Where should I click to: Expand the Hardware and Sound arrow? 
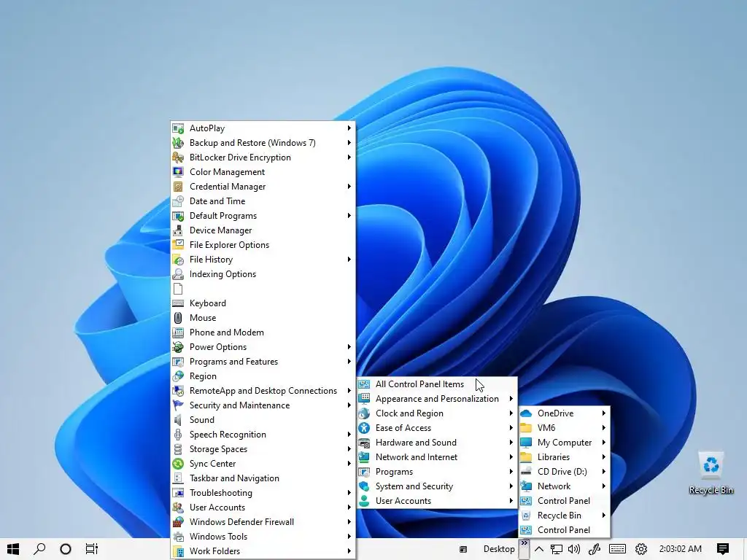pos(511,443)
